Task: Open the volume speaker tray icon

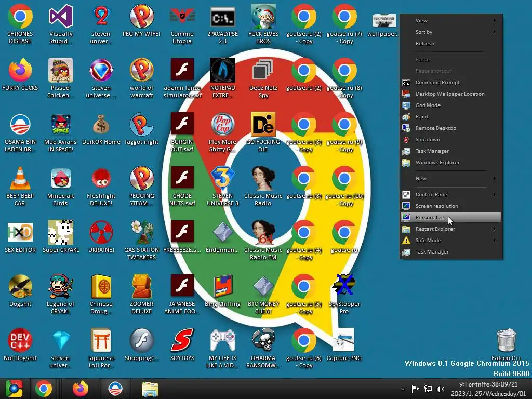Action: pyautogui.click(x=441, y=389)
